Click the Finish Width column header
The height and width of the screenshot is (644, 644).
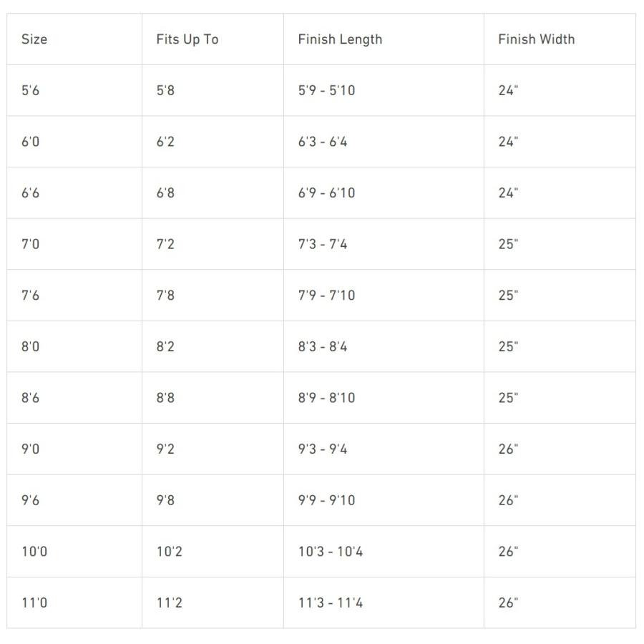536,39
